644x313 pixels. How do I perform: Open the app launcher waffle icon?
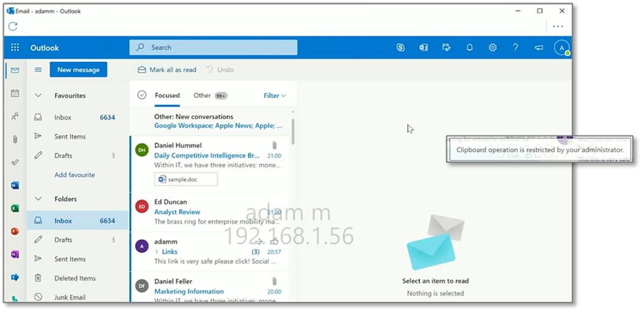pos(15,48)
